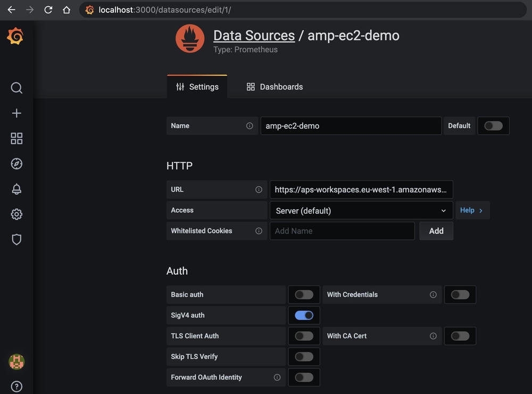Disable SigV4 auth switch
532x394 pixels.
304,315
